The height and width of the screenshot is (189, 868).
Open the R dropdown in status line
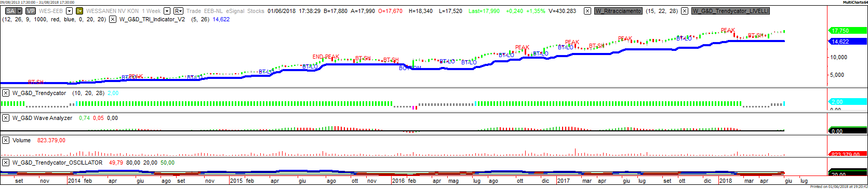pyautogui.click(x=178, y=11)
